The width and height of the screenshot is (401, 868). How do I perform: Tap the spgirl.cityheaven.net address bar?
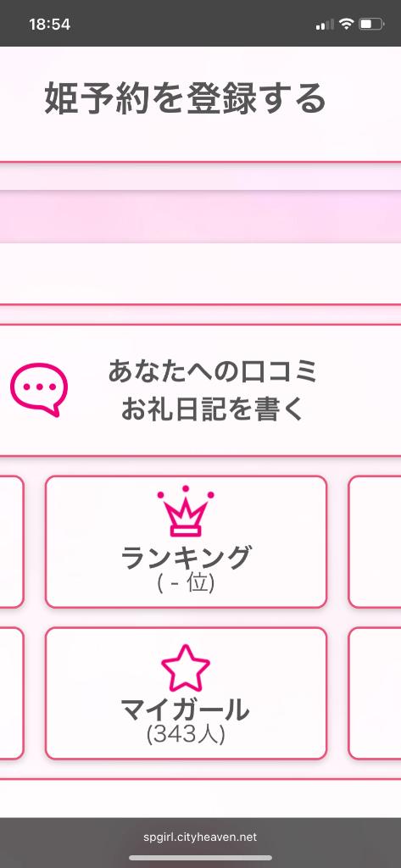tap(200, 837)
